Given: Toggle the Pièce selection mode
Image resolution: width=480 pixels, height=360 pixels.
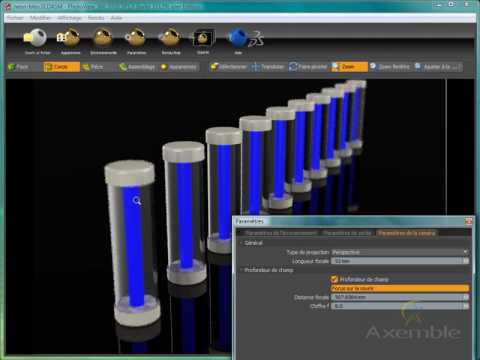Looking at the screenshot, I should 93,67.
